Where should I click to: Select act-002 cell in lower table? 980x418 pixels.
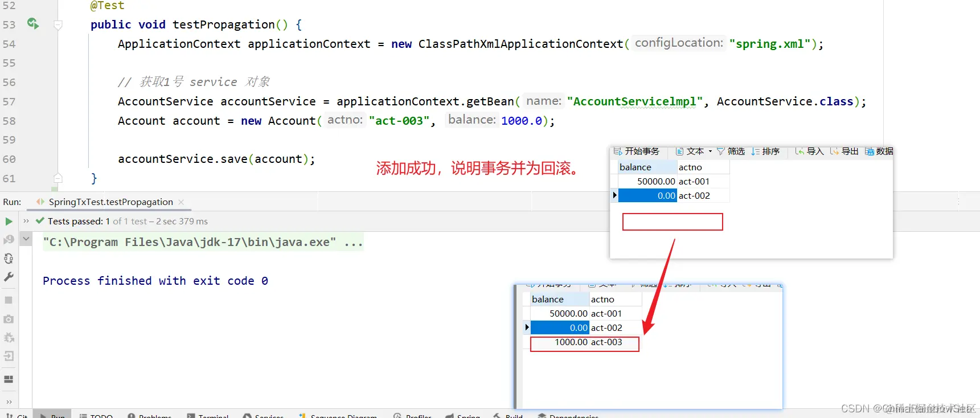tap(616, 328)
